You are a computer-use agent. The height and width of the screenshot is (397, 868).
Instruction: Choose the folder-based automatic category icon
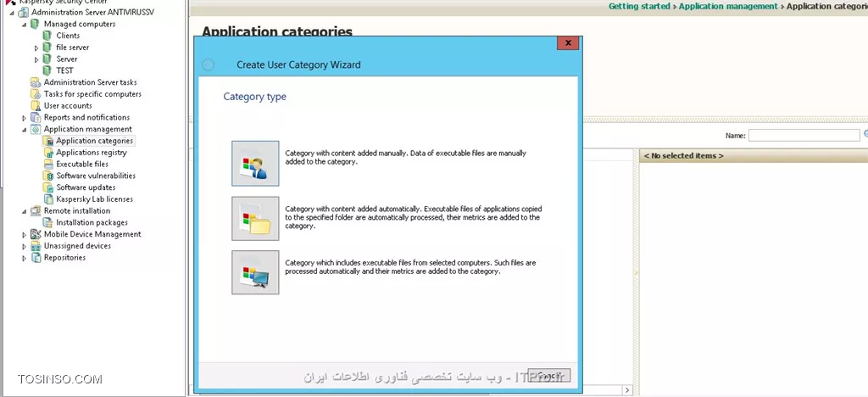[x=255, y=218]
